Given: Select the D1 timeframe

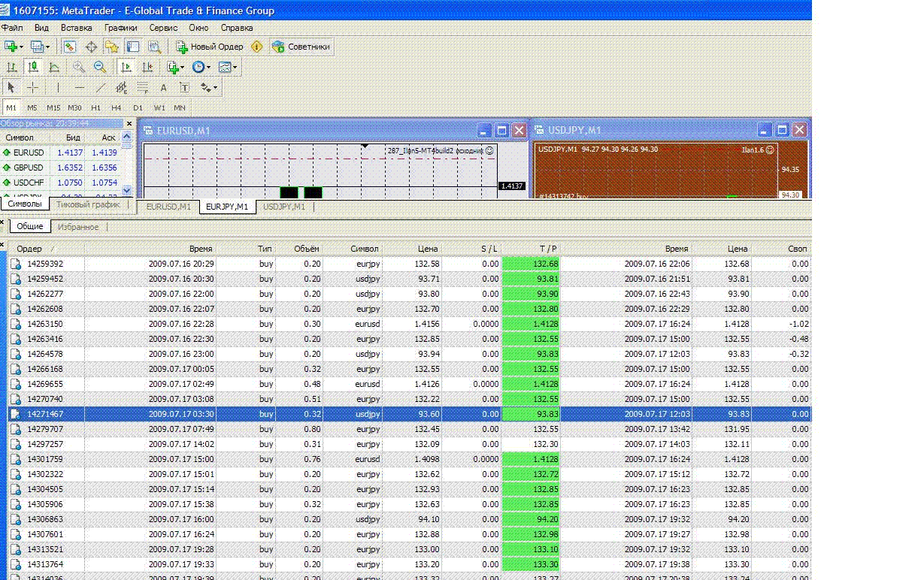Looking at the screenshot, I should coord(138,107).
